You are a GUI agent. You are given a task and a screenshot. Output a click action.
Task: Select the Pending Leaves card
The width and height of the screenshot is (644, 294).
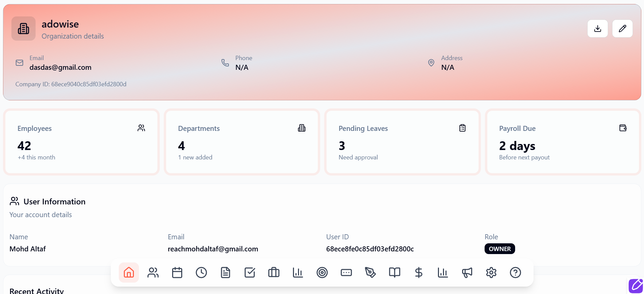click(402, 142)
